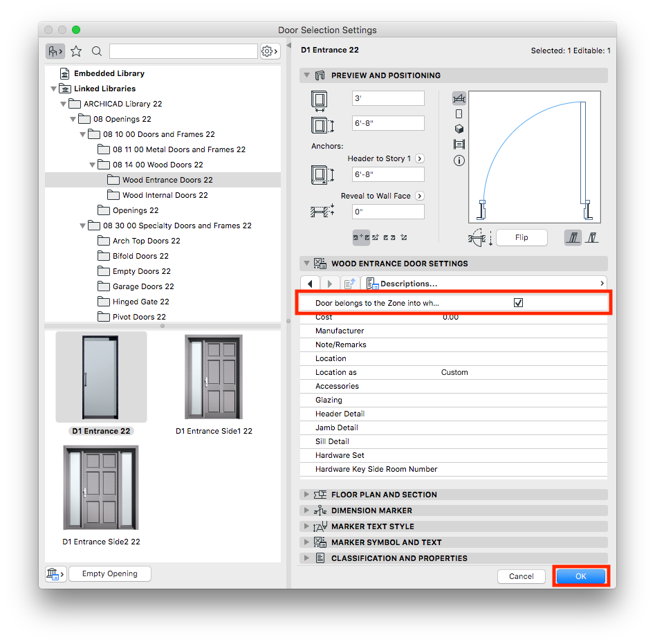Click the Reveal to Wall Face value field showing 0"
Screen dimensions: 655x644
pyautogui.click(x=388, y=212)
